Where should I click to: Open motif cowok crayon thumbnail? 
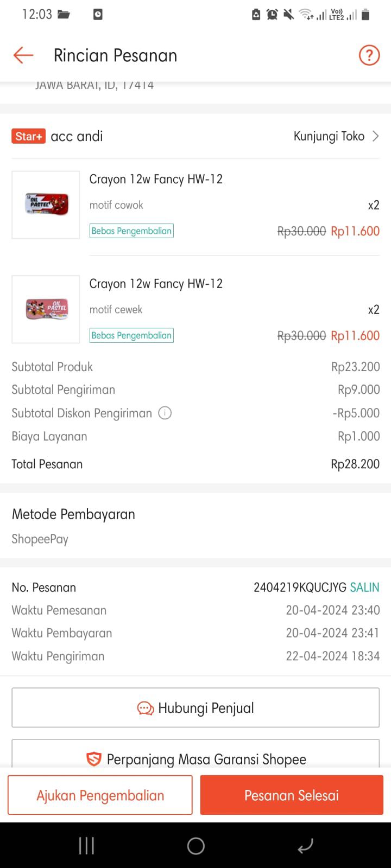pyautogui.click(x=46, y=205)
